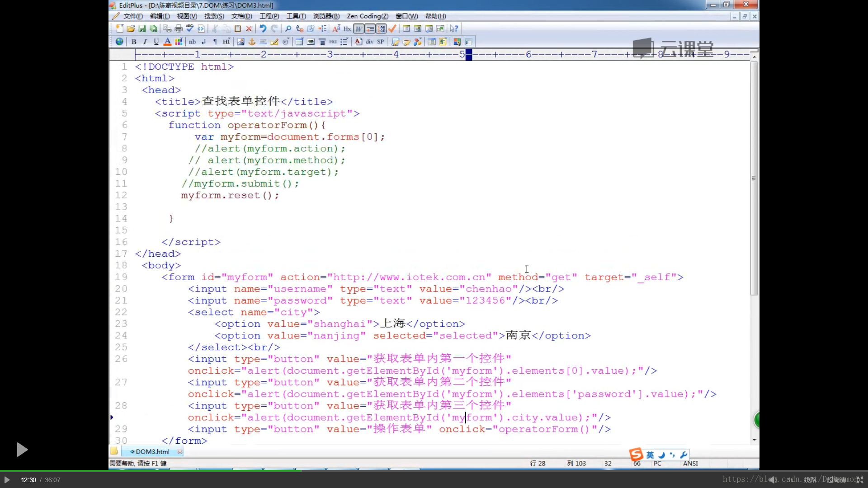
Task: Toggle bold B tag button
Action: 134,42
